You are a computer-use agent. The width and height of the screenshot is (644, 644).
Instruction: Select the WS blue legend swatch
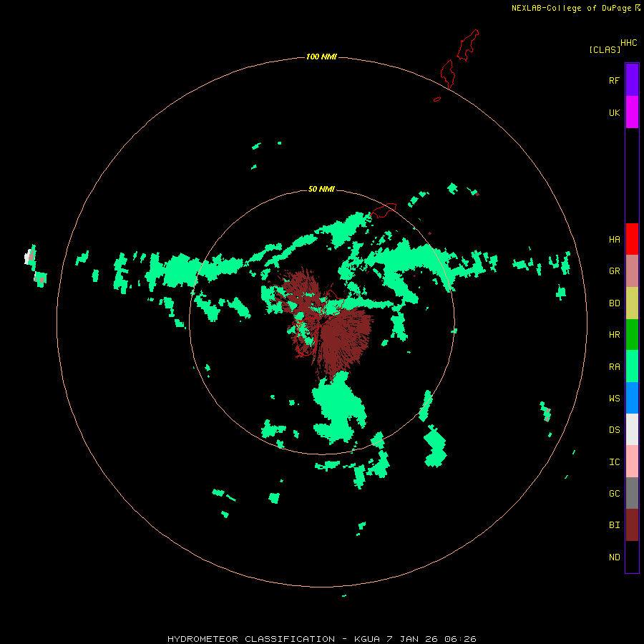632,398
